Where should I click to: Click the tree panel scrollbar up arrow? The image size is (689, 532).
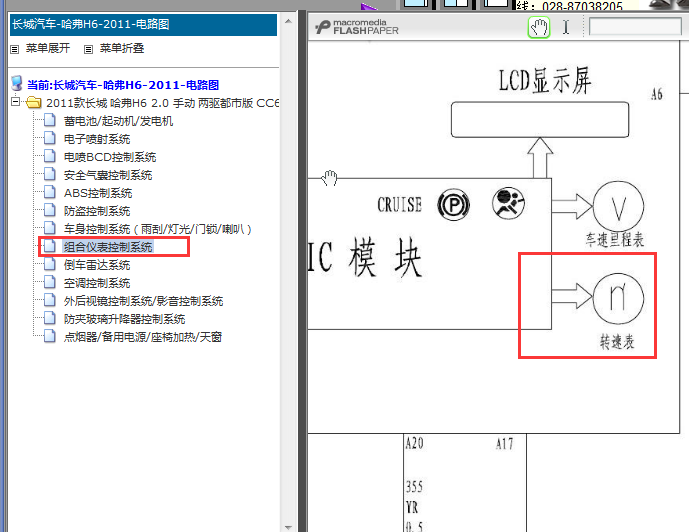[x=288, y=21]
